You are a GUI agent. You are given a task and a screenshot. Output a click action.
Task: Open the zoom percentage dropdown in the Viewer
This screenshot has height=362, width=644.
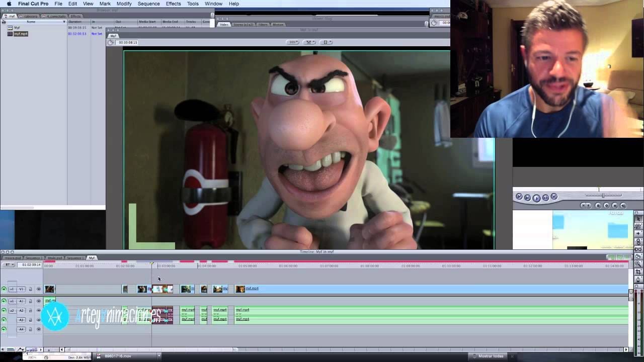[293, 42]
